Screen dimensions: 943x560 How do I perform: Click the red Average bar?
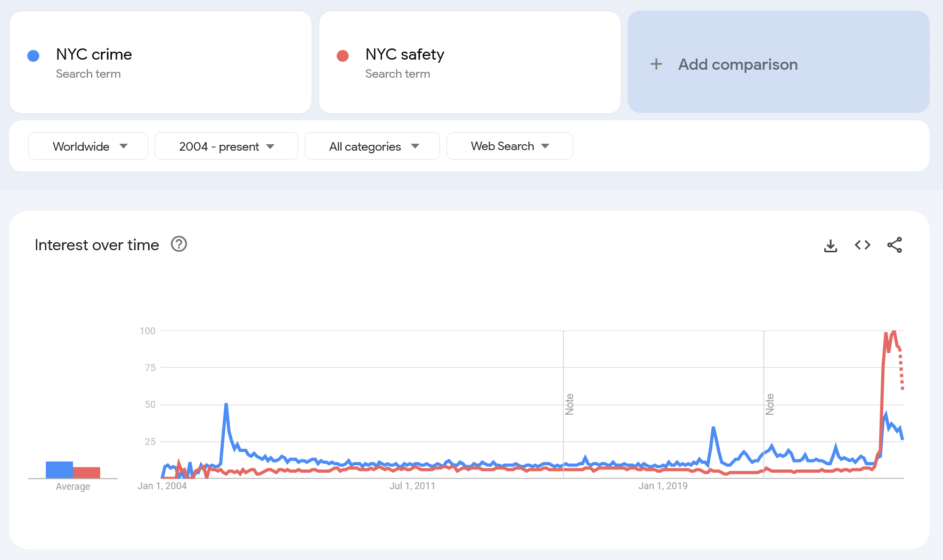(87, 472)
